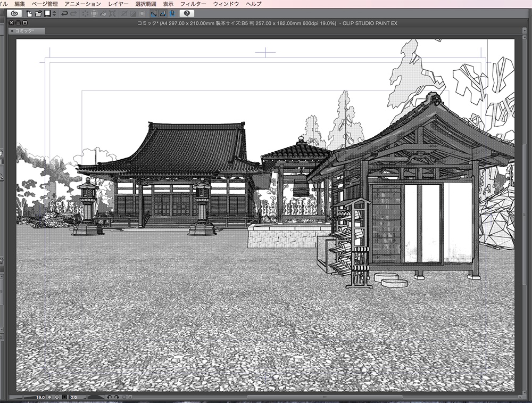The image size is (532, 403).
Task: Zoom out with the minus magnifier icon
Action: [49, 397]
